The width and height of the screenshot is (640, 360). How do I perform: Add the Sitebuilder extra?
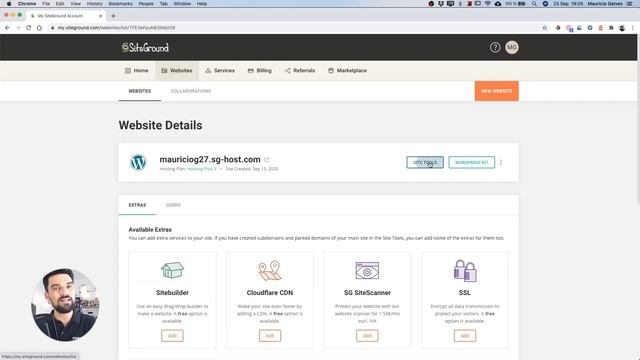172,336
